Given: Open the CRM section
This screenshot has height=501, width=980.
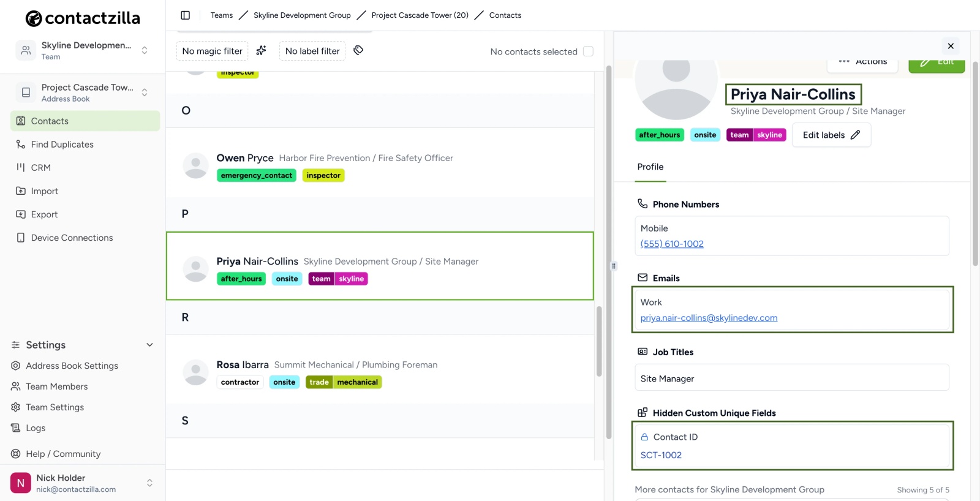Looking at the screenshot, I should (x=85, y=168).
